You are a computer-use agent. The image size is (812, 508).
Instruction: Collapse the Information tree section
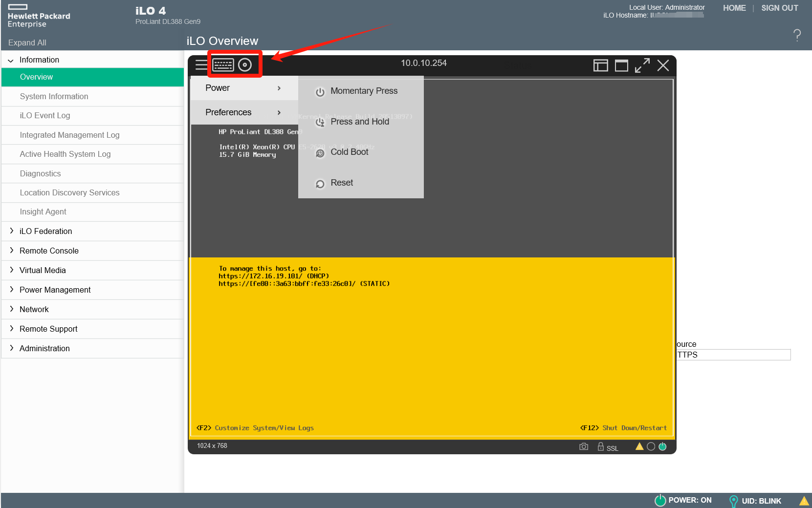click(11, 60)
